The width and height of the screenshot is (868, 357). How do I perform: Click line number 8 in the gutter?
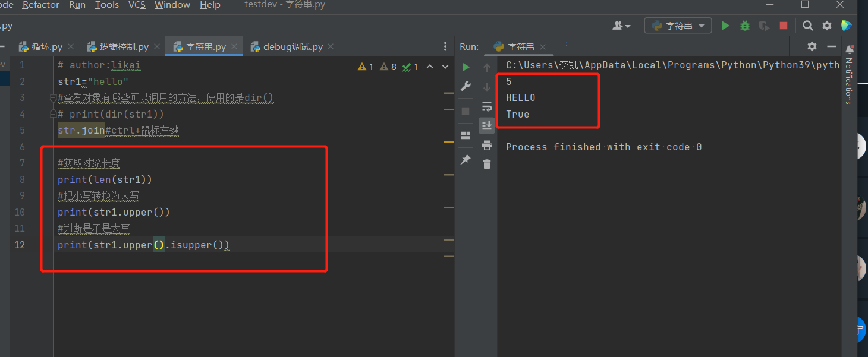(x=22, y=179)
